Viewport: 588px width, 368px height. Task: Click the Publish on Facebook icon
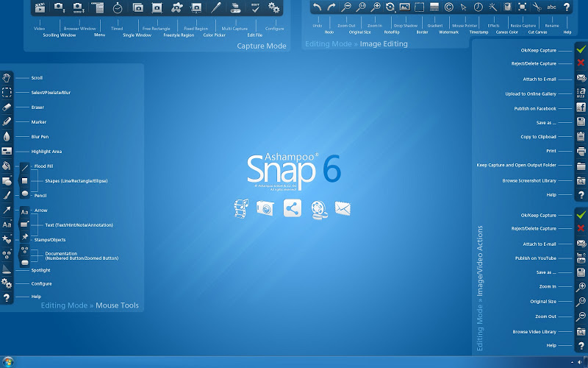tap(581, 107)
